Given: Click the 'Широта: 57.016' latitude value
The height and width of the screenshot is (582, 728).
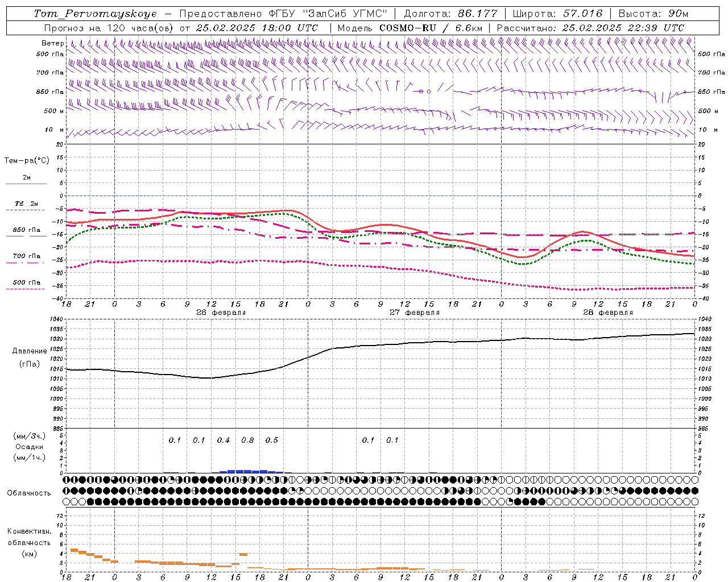Looking at the screenshot, I should (557, 14).
